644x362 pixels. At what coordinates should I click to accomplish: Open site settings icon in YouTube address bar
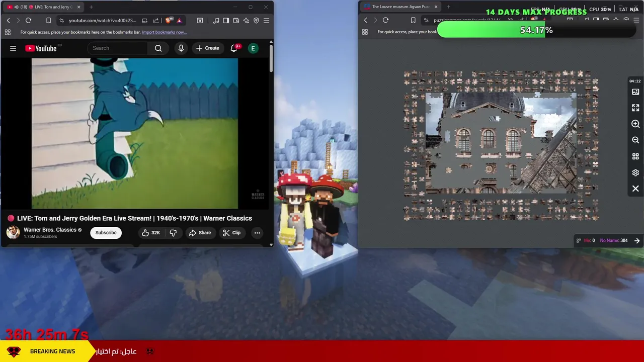pyautogui.click(x=61, y=21)
